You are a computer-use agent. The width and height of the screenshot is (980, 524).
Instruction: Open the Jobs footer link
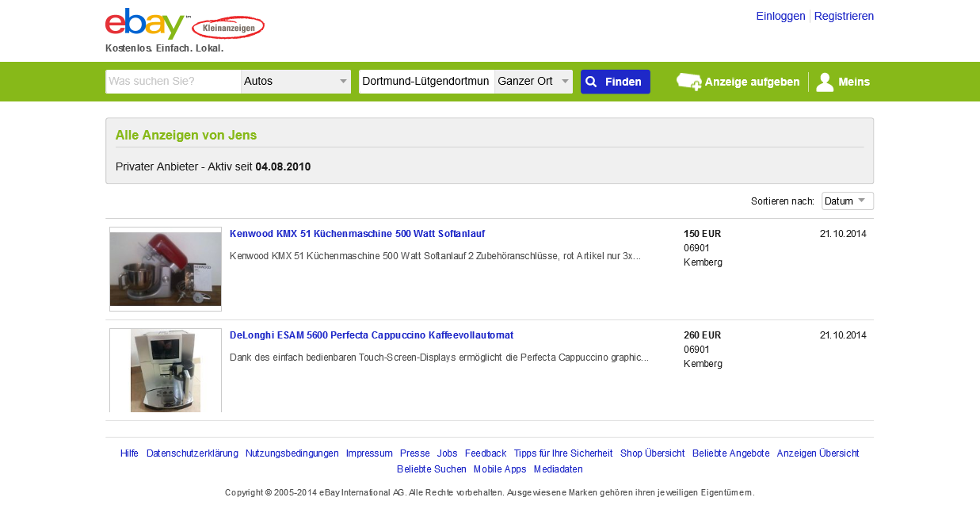pyautogui.click(x=448, y=453)
